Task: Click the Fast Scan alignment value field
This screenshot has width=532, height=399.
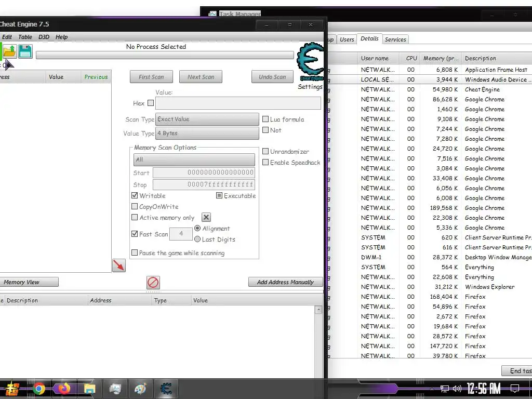Action: click(x=181, y=233)
